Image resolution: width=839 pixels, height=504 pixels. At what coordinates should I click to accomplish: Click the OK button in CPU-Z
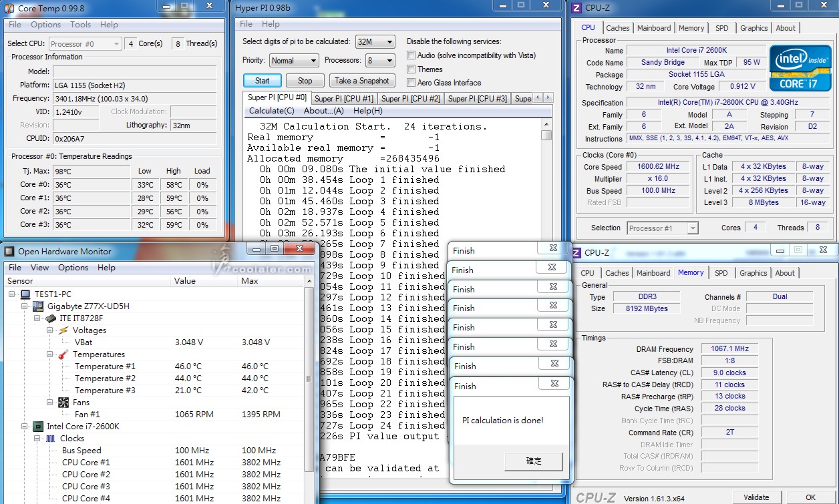[x=810, y=497]
